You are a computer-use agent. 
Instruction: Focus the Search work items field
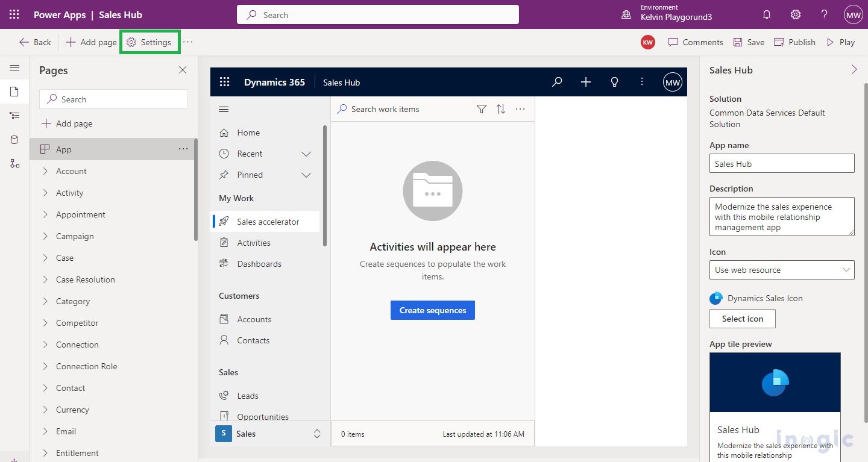click(402, 109)
